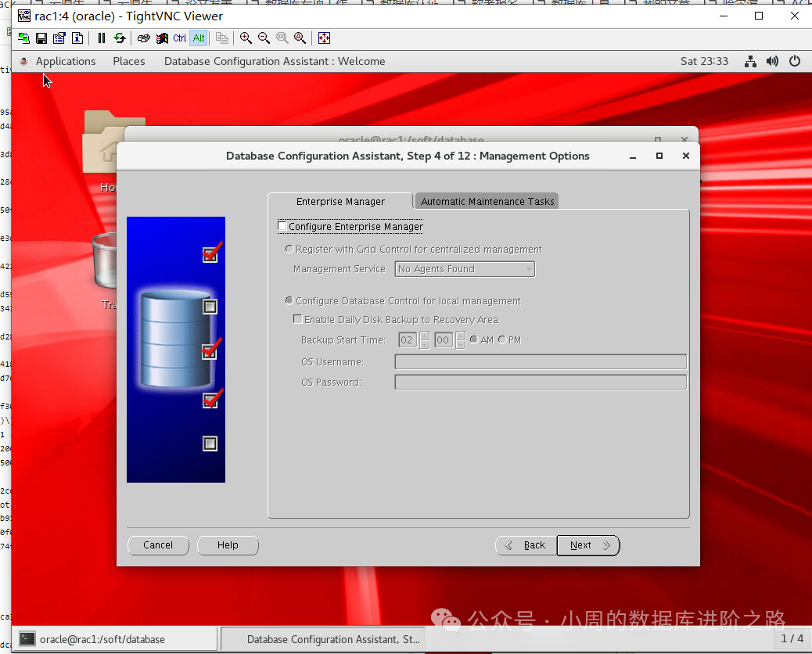Screen dimensions: 812x654
Task: Select the Register with Grid Control radio button
Action: click(x=289, y=249)
